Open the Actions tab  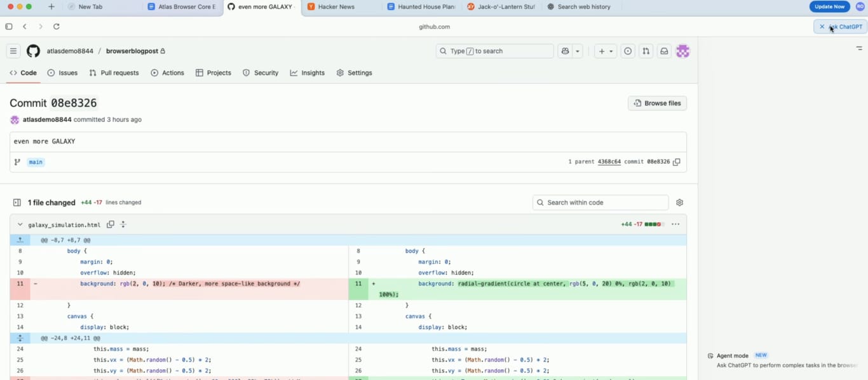point(167,73)
